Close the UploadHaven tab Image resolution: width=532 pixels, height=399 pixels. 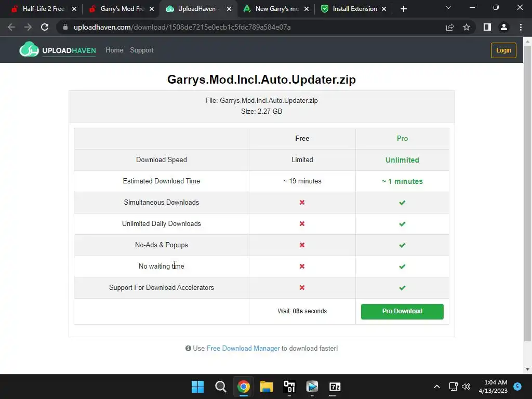[x=229, y=9]
